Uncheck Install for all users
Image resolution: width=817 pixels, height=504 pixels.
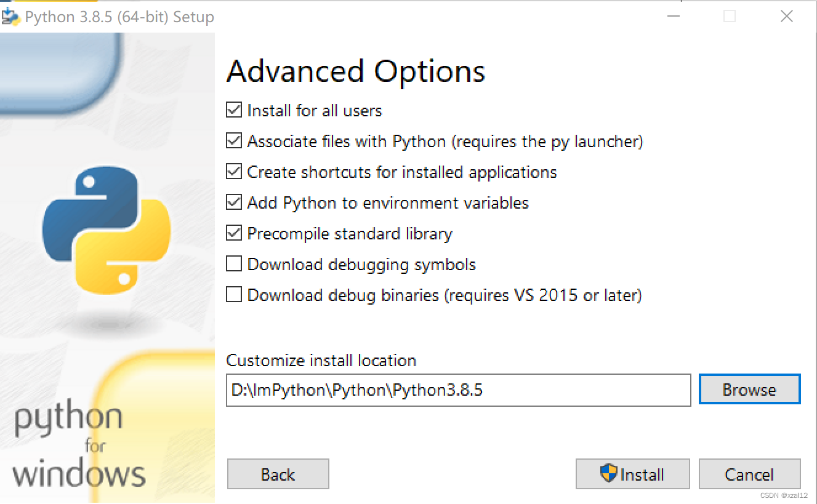(234, 110)
